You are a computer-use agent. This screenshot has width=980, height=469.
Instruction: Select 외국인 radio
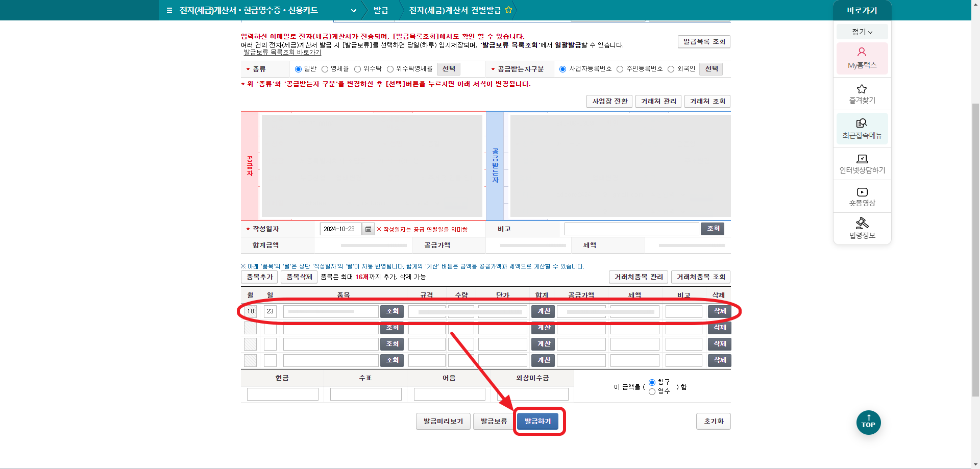tap(671, 69)
